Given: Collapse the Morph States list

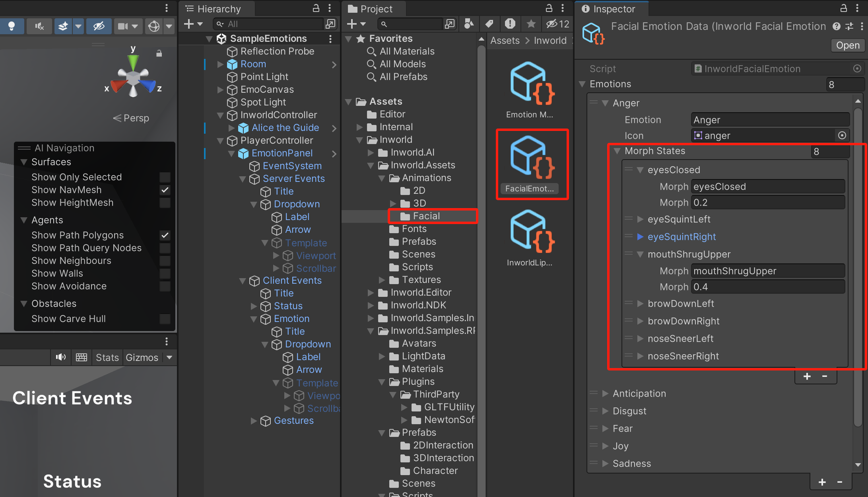Looking at the screenshot, I should coord(617,151).
